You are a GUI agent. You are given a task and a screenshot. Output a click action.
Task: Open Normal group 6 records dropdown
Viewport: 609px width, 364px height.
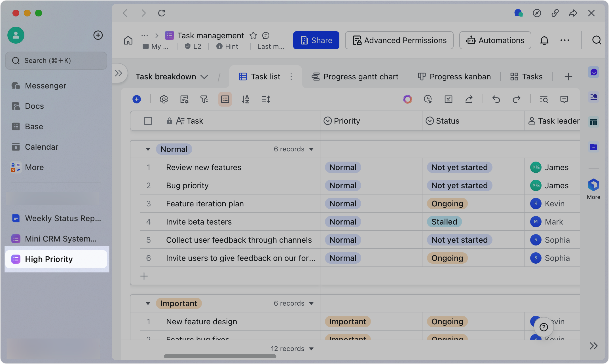(x=294, y=149)
